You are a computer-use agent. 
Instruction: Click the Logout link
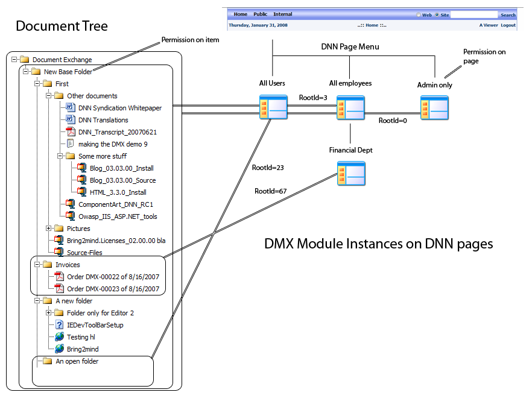pos(508,25)
